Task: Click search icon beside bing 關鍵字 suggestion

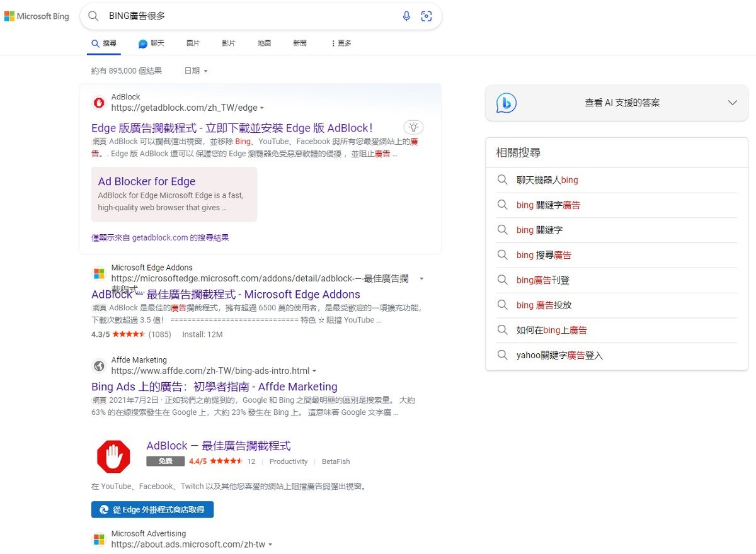Action: click(x=502, y=230)
